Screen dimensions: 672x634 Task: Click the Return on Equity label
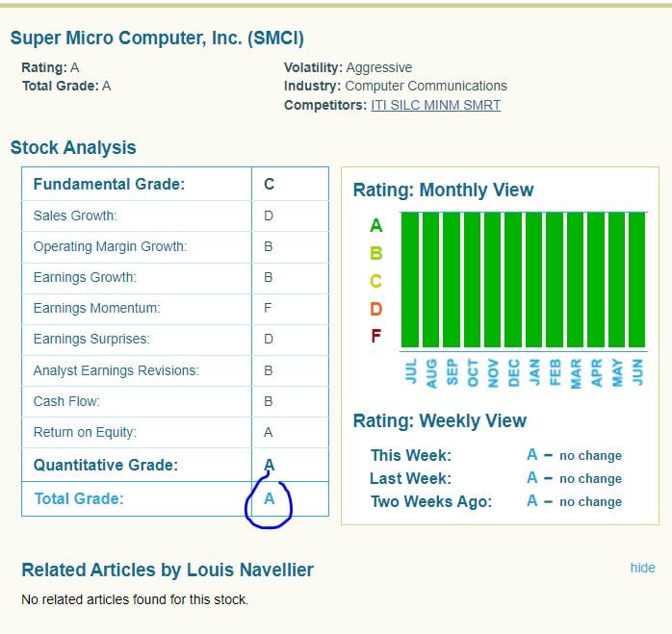(x=85, y=432)
